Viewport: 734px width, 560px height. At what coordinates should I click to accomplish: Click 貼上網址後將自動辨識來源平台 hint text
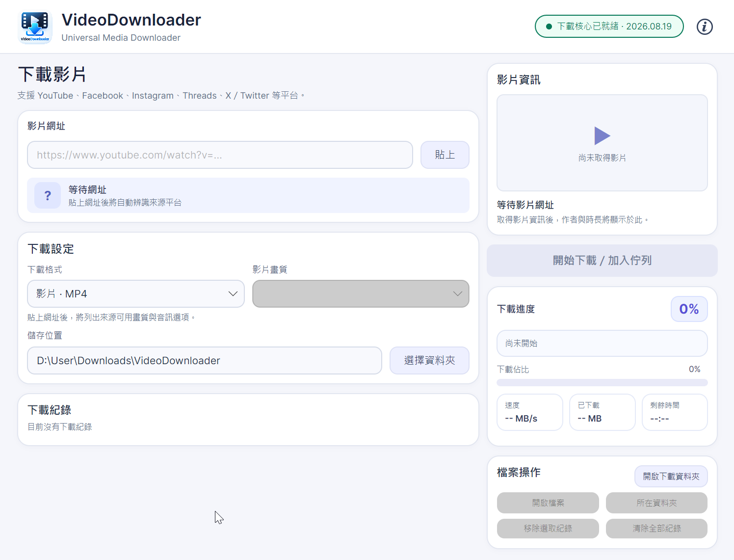[x=125, y=203]
